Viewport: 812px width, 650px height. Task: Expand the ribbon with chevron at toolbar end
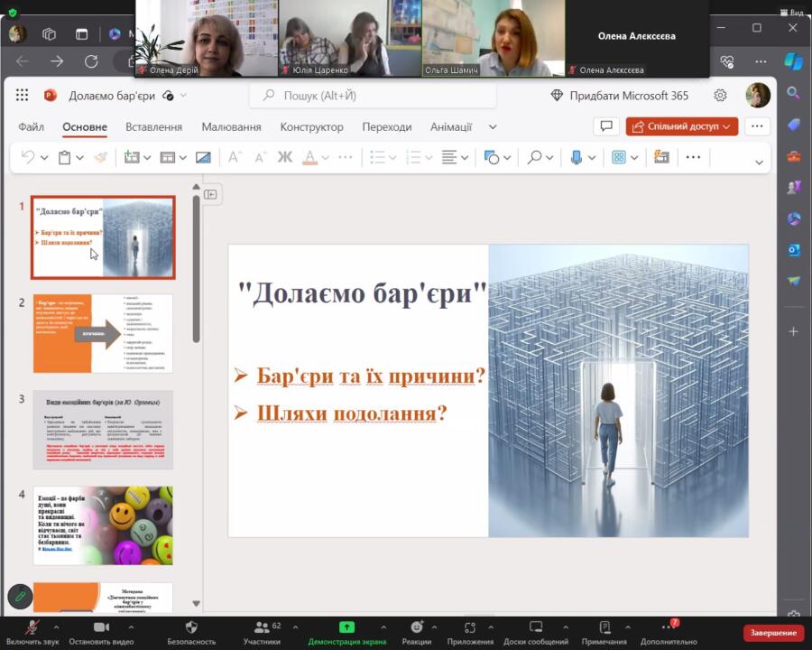tap(759, 162)
